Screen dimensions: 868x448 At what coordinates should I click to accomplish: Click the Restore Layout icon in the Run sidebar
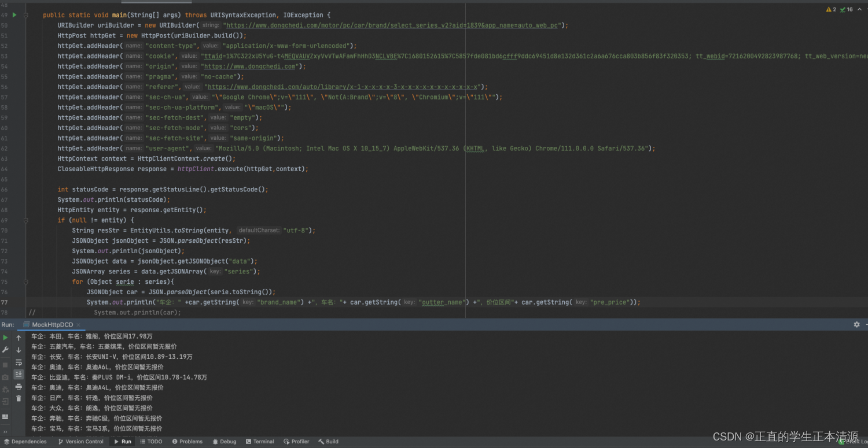point(5,416)
